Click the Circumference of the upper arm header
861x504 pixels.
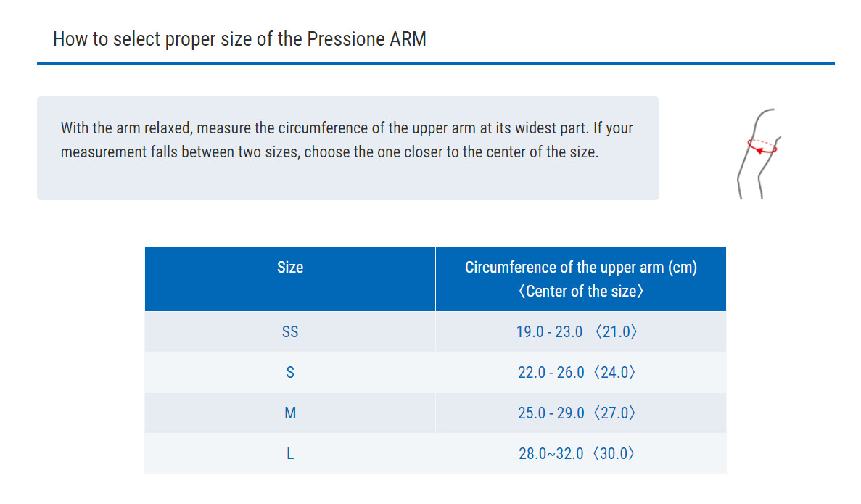pyautogui.click(x=581, y=268)
